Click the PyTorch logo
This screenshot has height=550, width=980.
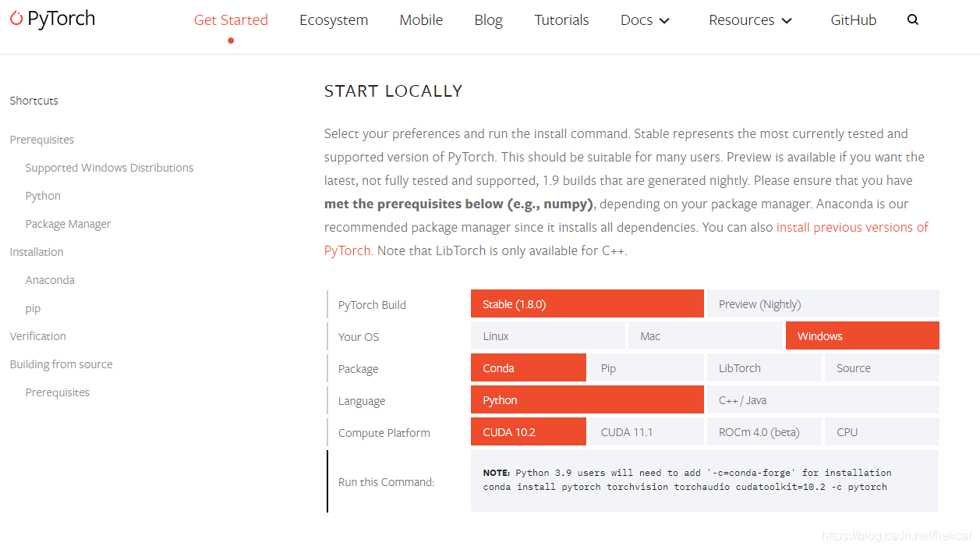click(x=52, y=19)
